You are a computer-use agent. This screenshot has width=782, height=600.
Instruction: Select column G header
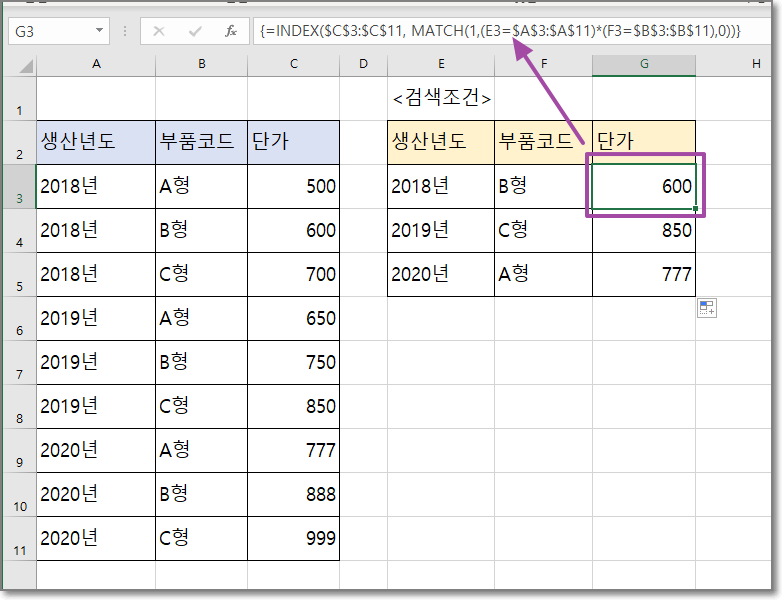pos(644,65)
